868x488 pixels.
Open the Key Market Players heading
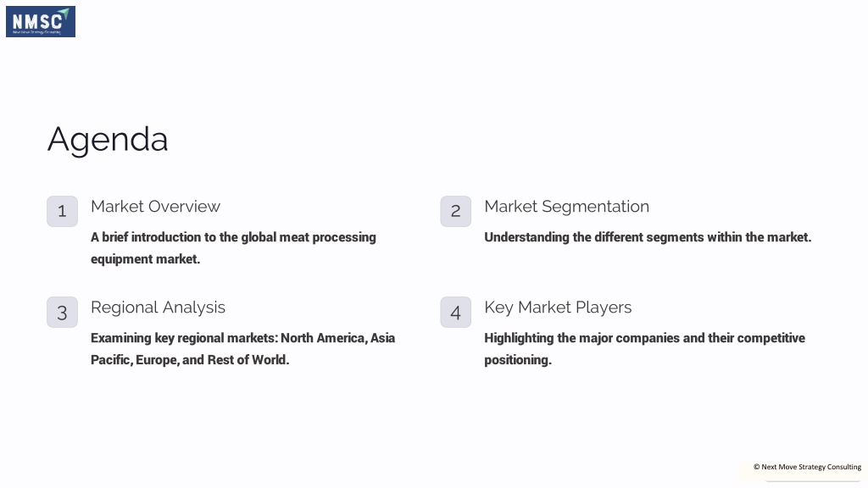pyautogui.click(x=558, y=308)
